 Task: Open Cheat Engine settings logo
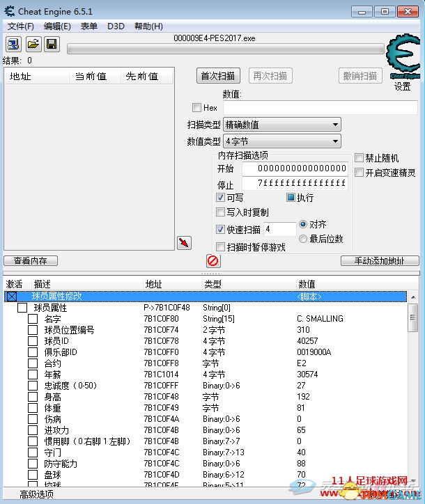point(403,57)
